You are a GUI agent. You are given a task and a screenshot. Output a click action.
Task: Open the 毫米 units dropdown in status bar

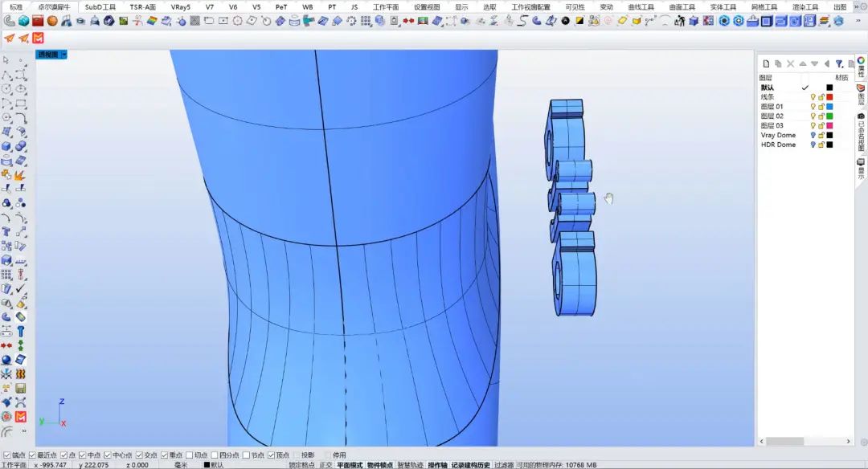pos(181,465)
